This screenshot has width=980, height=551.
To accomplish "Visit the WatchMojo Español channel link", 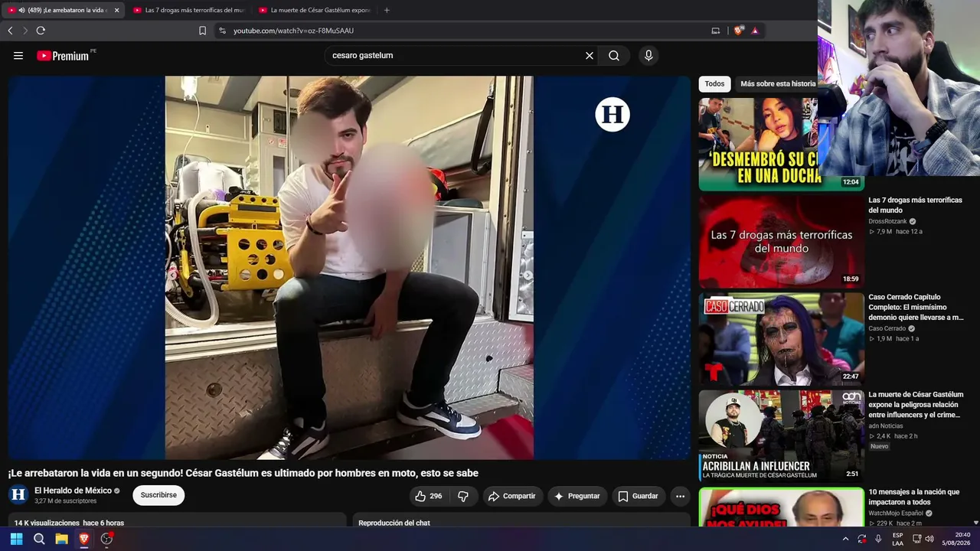I will pos(895,513).
